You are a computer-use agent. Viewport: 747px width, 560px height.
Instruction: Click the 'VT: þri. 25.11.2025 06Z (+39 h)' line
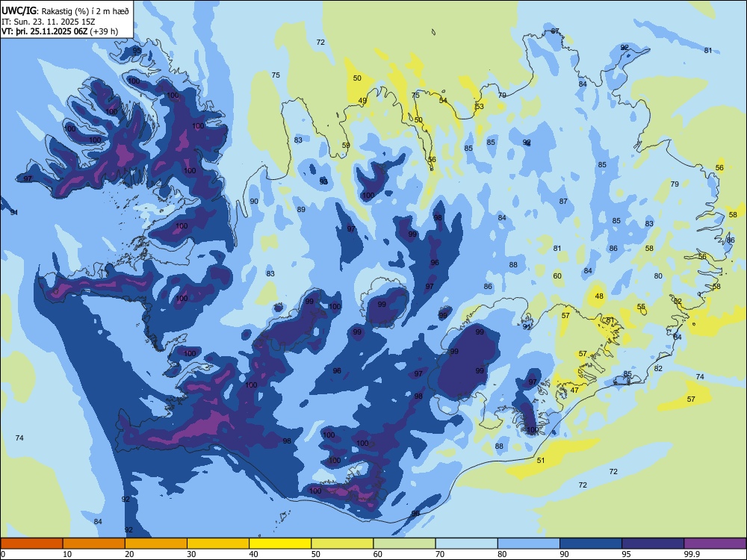coord(60,31)
